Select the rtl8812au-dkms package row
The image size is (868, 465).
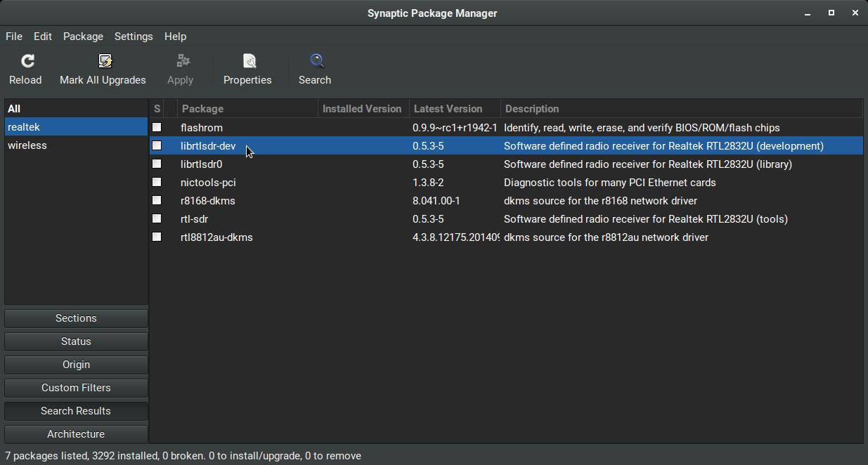[x=216, y=237]
